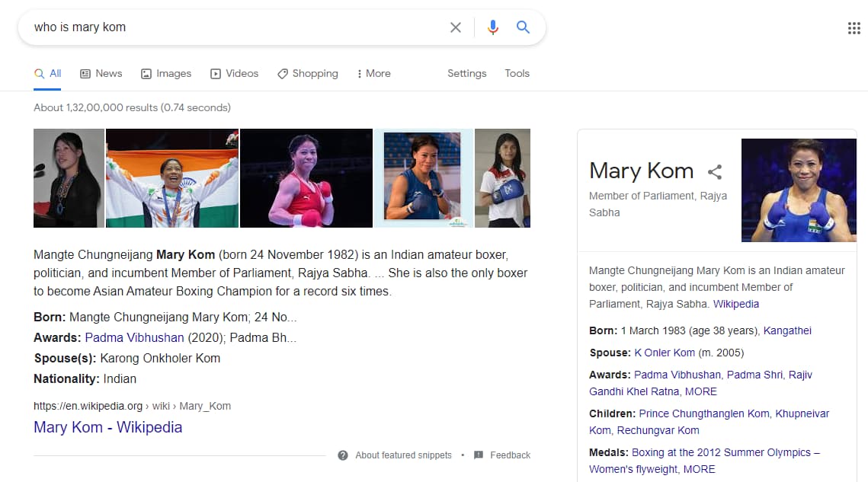Submit search with magnifying glass icon
The height and width of the screenshot is (482, 868).
click(523, 27)
